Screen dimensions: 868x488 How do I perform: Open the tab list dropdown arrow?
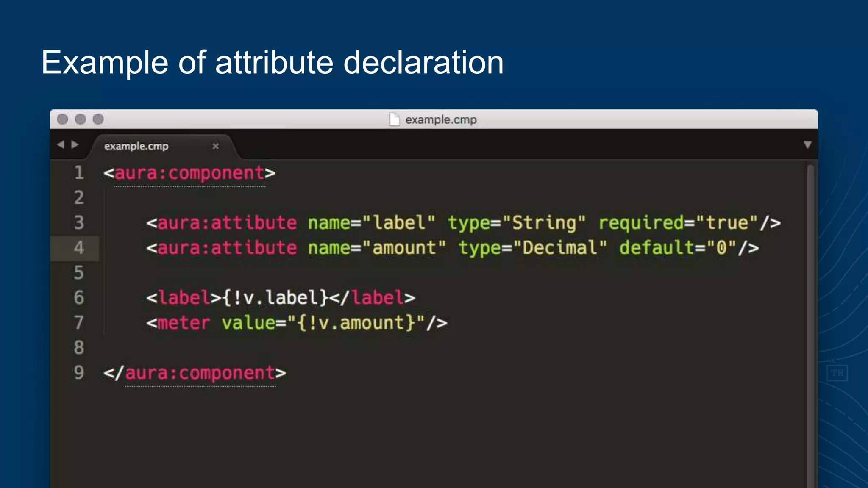pos(807,145)
